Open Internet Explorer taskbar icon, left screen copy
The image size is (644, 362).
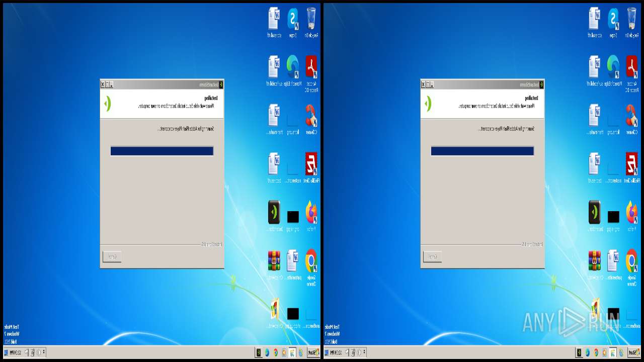point(301,352)
